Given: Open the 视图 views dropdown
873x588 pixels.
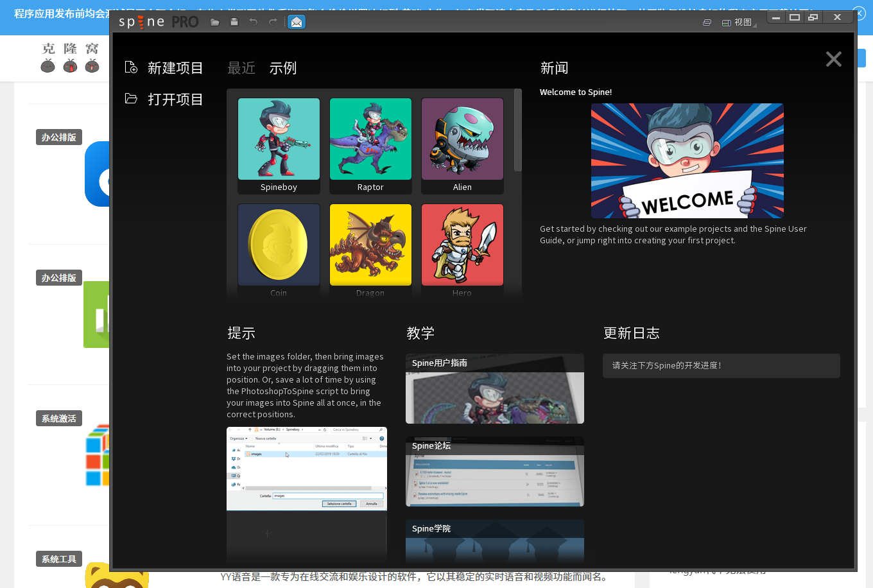Looking at the screenshot, I should click(738, 22).
